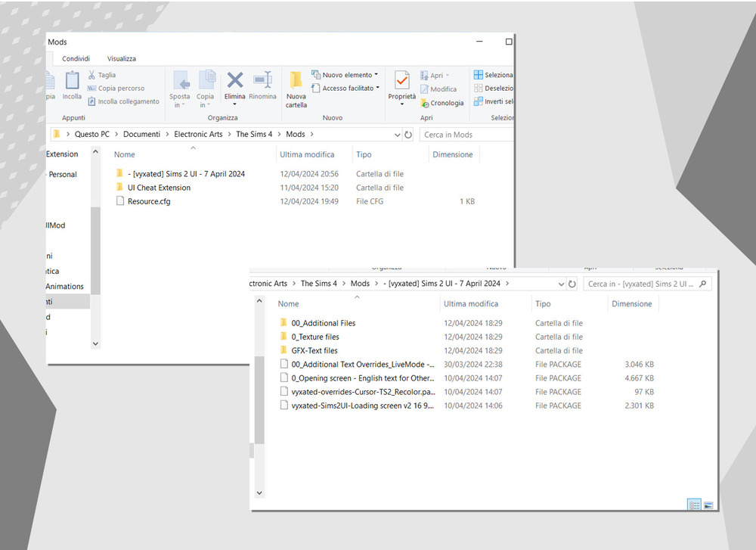The image size is (756, 550).
Task: Expand the Mods window address history dropdown
Action: point(398,135)
